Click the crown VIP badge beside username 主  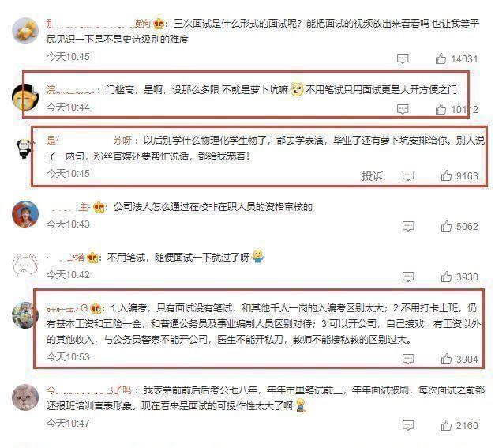[x=99, y=207]
